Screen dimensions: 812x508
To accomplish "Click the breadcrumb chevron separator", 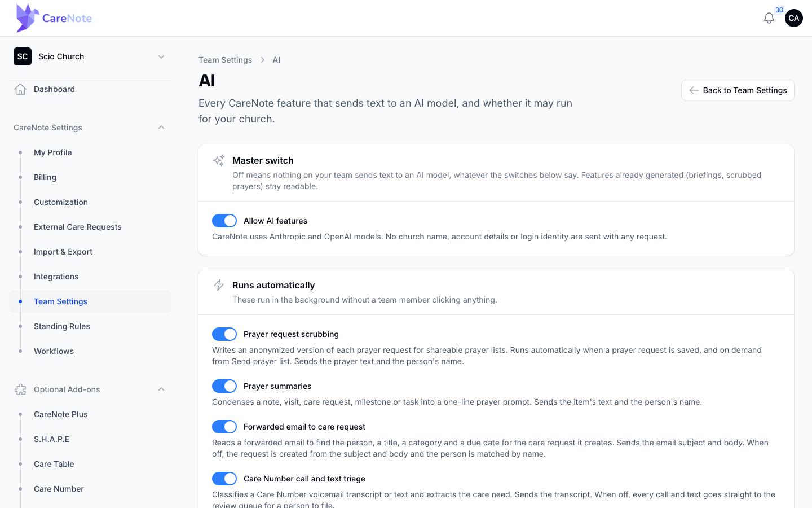I will (262, 60).
